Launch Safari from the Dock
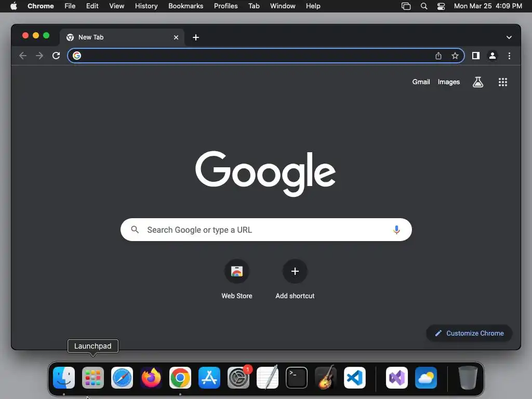 coord(122,378)
